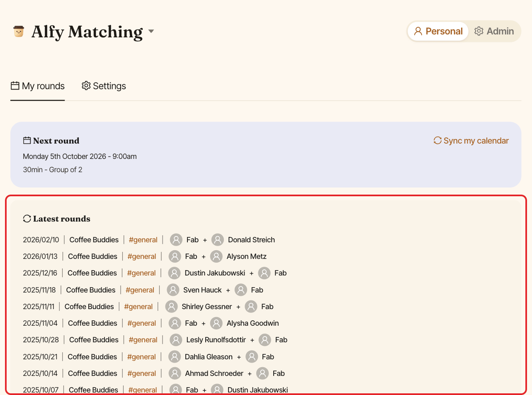The width and height of the screenshot is (532, 395).
Task: Open Sven Hauck's avatar icon
Action: pyautogui.click(x=173, y=290)
